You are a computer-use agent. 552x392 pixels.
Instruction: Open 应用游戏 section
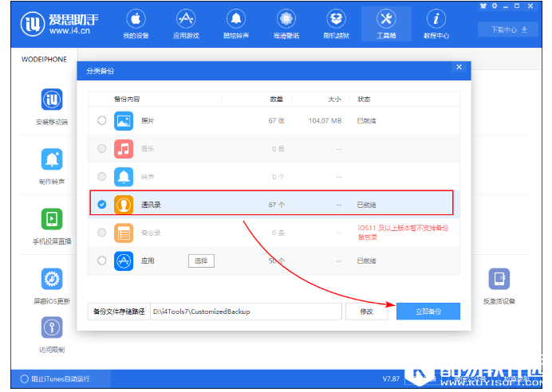[186, 24]
